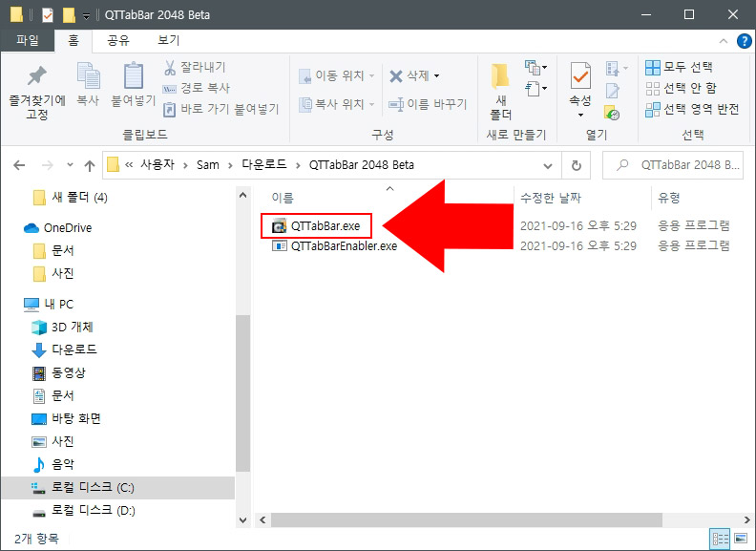The width and height of the screenshot is (756, 551).
Task: Select 잘라내기 cut command
Action: coord(195,67)
